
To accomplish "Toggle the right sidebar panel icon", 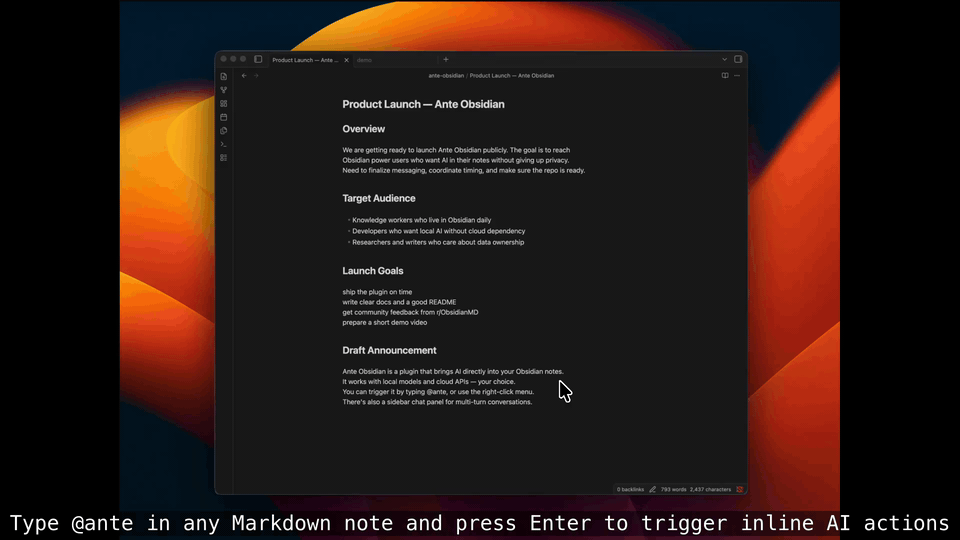I will click(x=738, y=59).
